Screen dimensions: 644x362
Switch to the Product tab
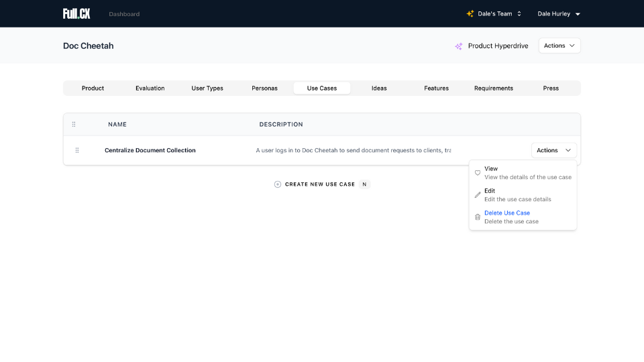click(x=93, y=88)
